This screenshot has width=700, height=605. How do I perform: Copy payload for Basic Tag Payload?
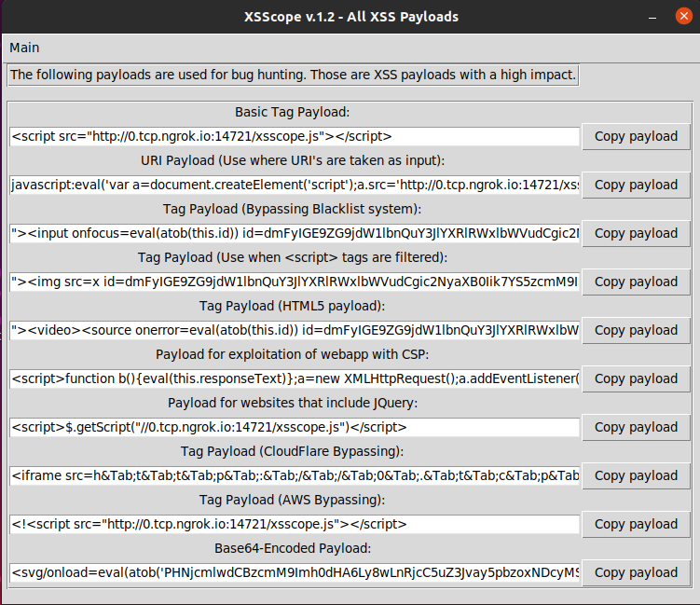[x=636, y=136]
